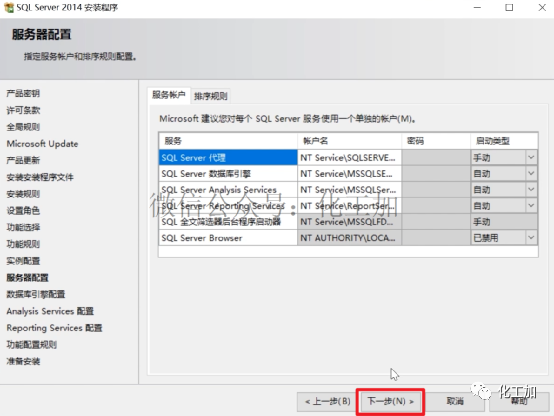The image size is (554, 416).
Task: Click password field for SQL Server 数据库引擎
Action: pyautogui.click(x=436, y=174)
